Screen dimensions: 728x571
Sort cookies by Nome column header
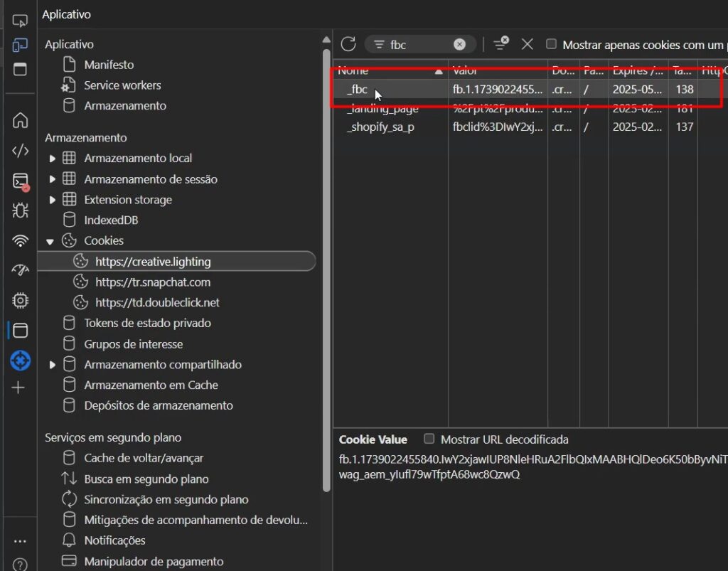[x=384, y=70]
